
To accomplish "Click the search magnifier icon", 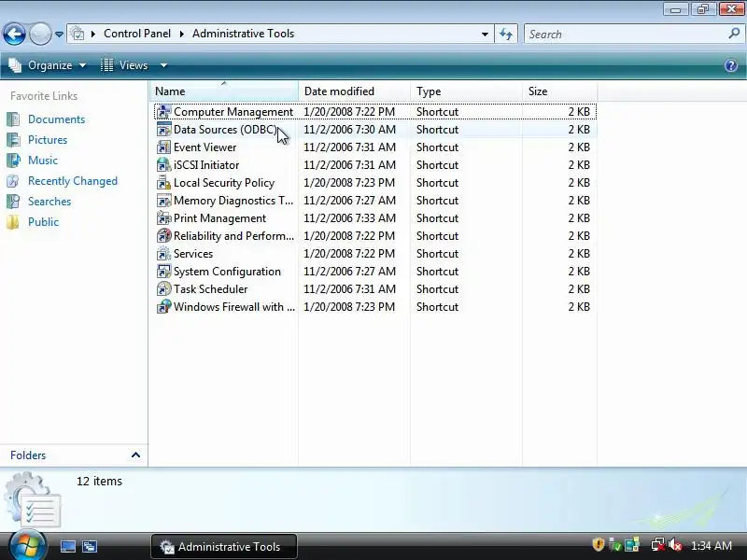I will point(734,34).
